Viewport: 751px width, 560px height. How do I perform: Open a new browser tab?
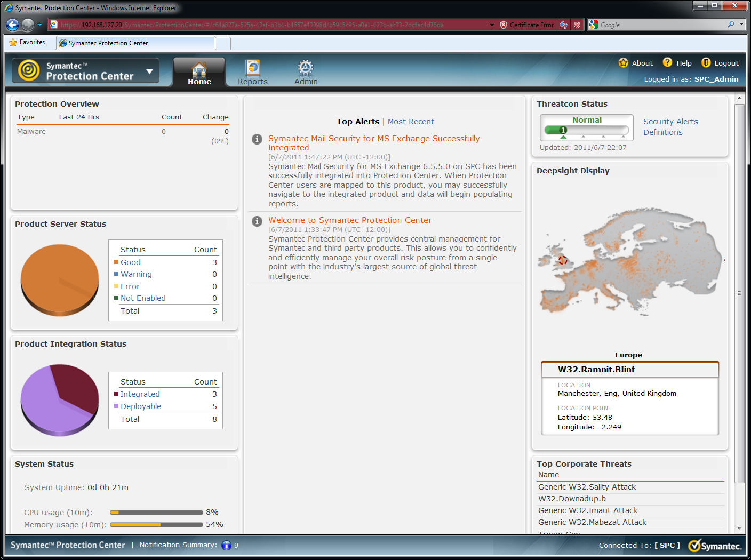point(223,44)
